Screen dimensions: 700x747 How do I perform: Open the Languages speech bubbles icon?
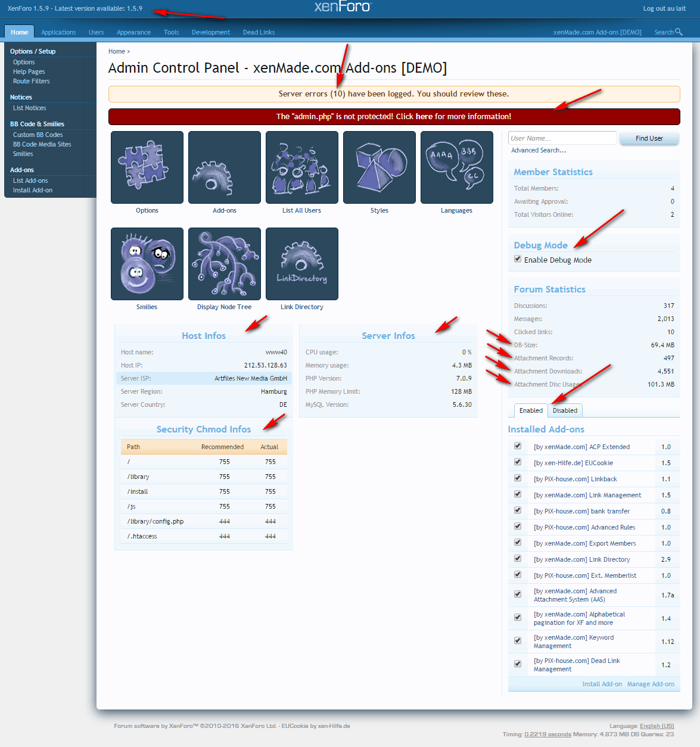(457, 167)
